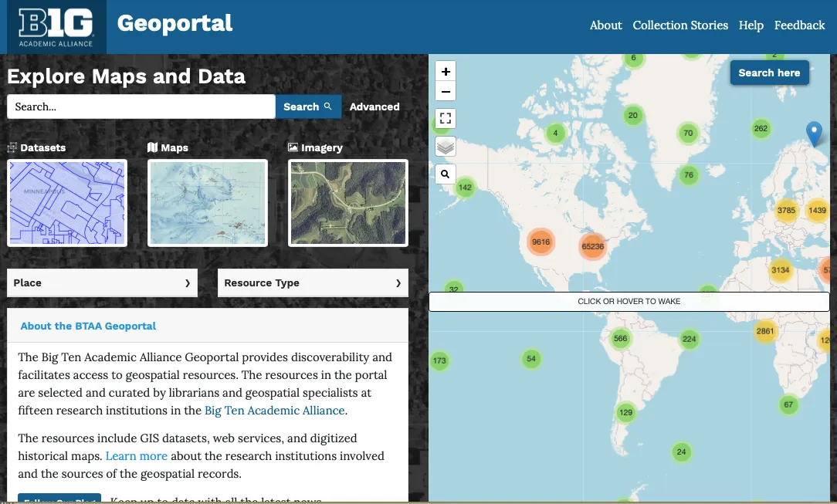Expand the Resource Type filter

[313, 283]
